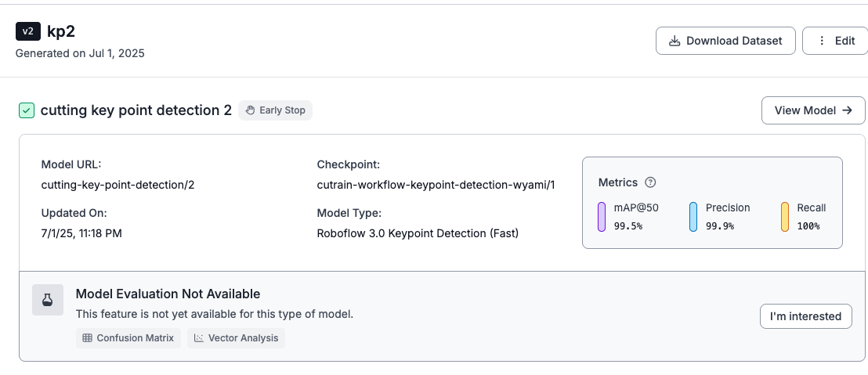Open the three-dot Edit menu icon

[x=822, y=41]
